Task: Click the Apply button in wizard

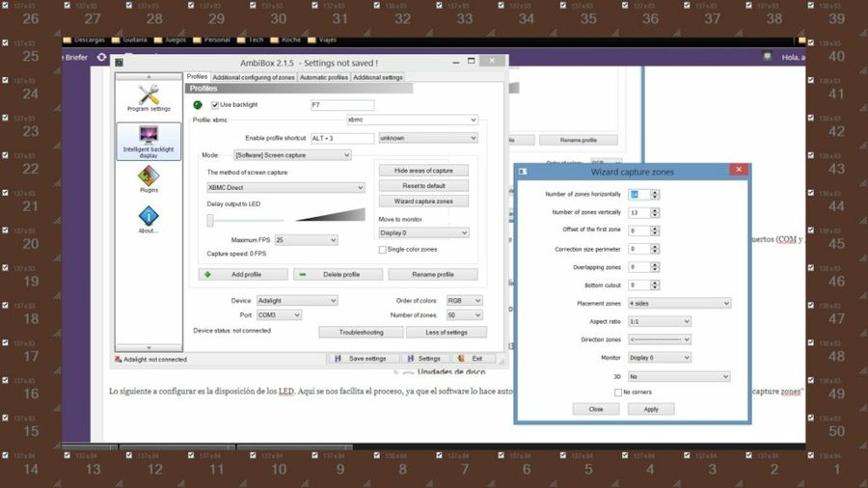Action: point(651,409)
